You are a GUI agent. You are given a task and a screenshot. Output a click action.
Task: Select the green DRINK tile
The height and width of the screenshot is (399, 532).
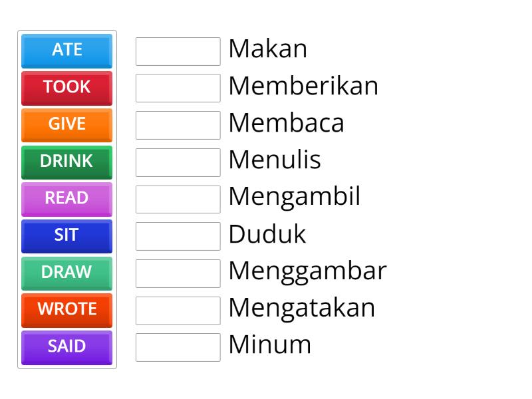(x=66, y=162)
